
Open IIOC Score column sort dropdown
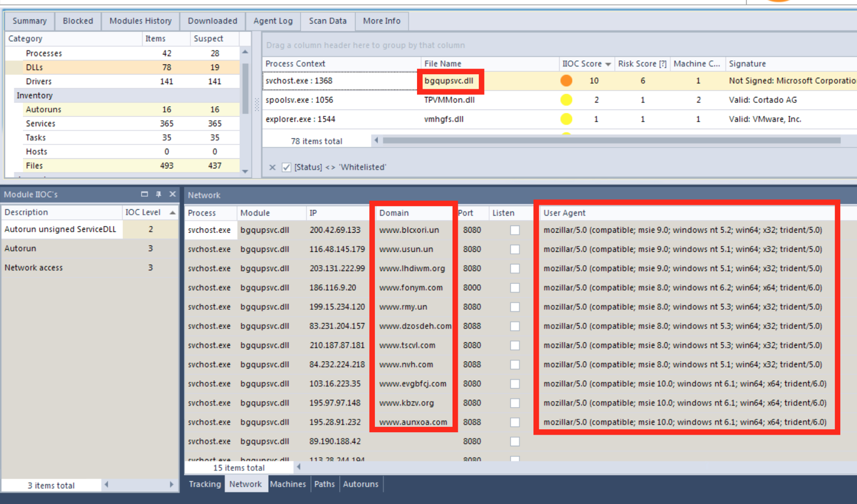click(608, 64)
